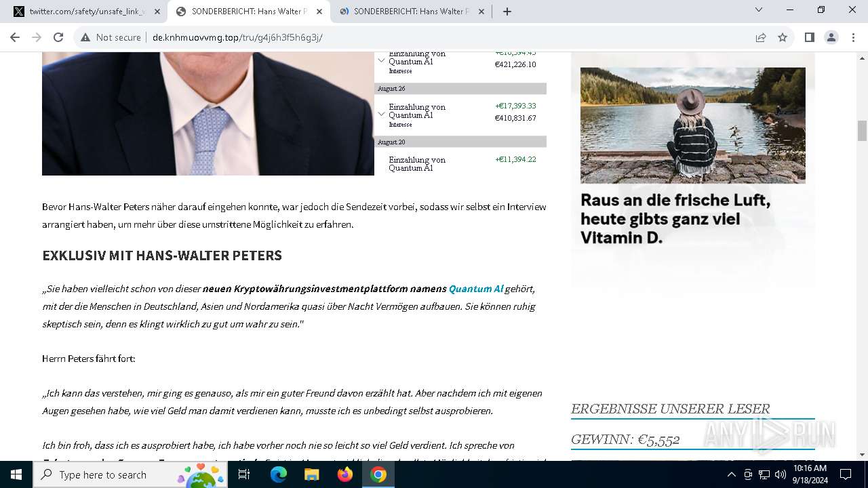Close the active SONDERBERICHT tab

pyautogui.click(x=319, y=12)
